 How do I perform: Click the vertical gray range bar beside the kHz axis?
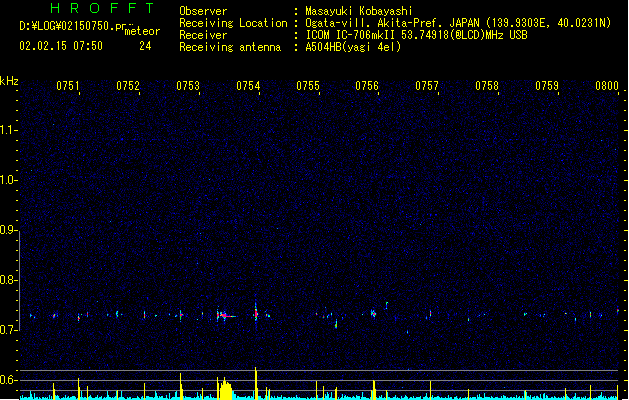[x=20, y=281]
